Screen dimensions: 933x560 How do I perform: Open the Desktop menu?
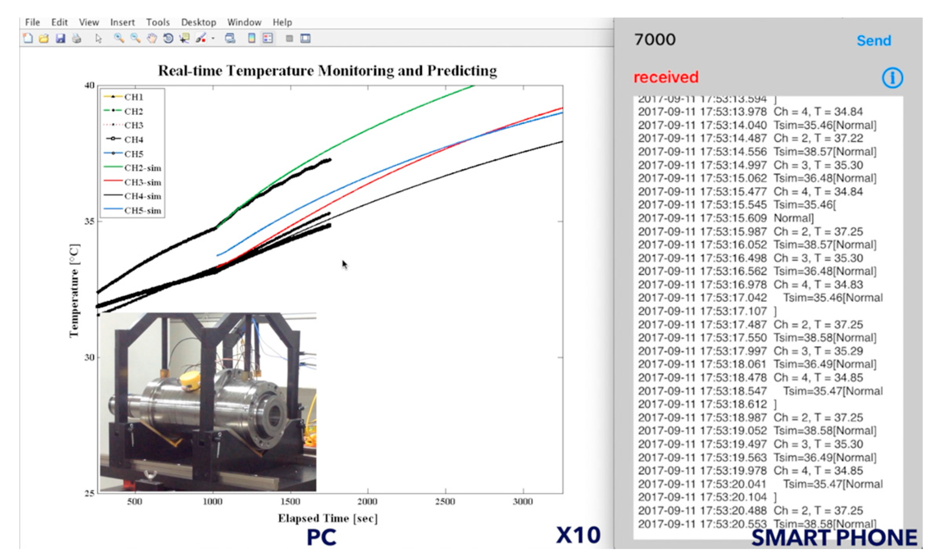(x=199, y=22)
